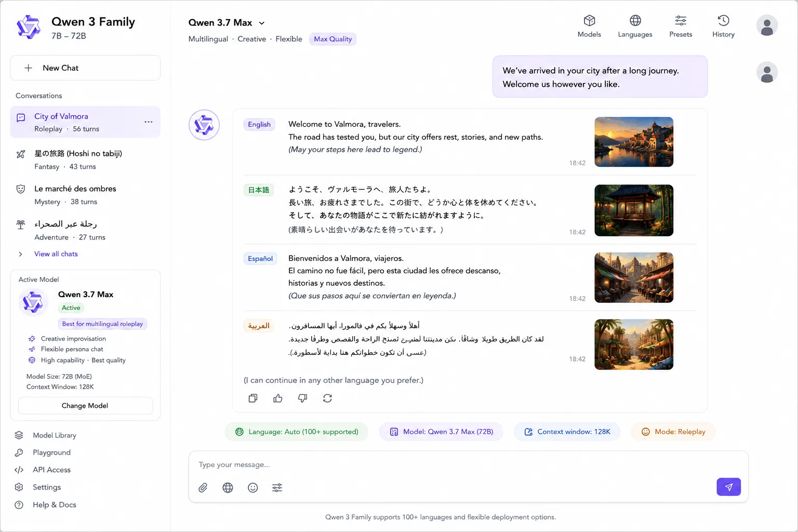Give a thumbs down to the response
Image resolution: width=798 pixels, height=532 pixels.
302,398
